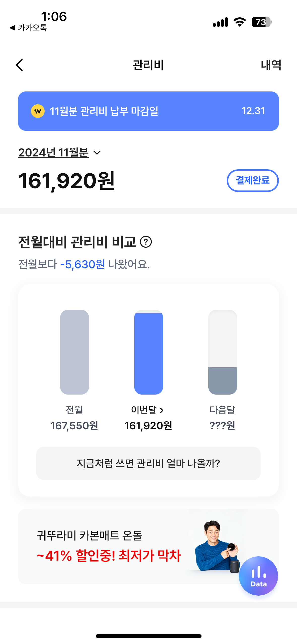Screen dimensions: 297x644
Task: Open 이번달 details via its chevron
Action: 161,410
